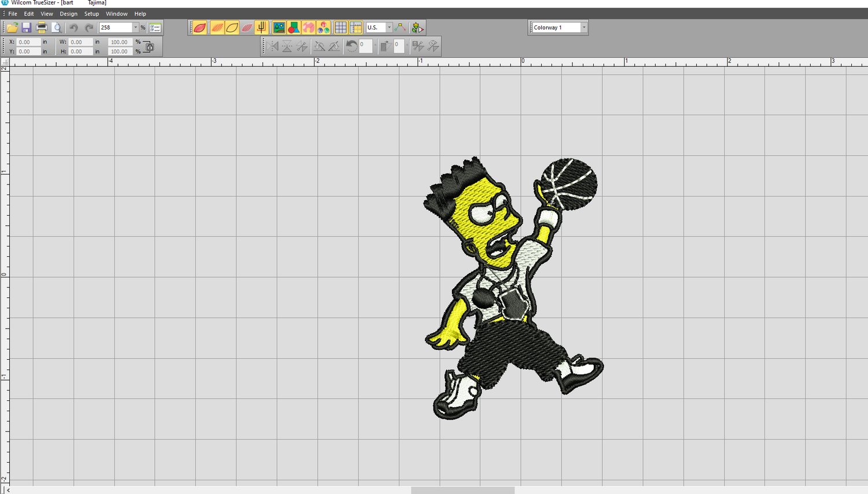Click the height percentage field
This screenshot has height=494, width=868.
tap(120, 51)
